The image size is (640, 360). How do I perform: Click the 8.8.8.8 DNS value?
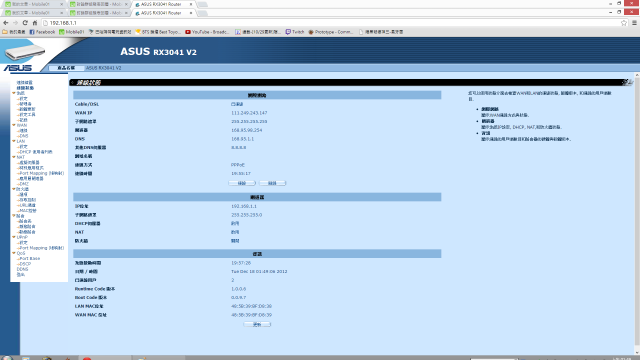239,147
